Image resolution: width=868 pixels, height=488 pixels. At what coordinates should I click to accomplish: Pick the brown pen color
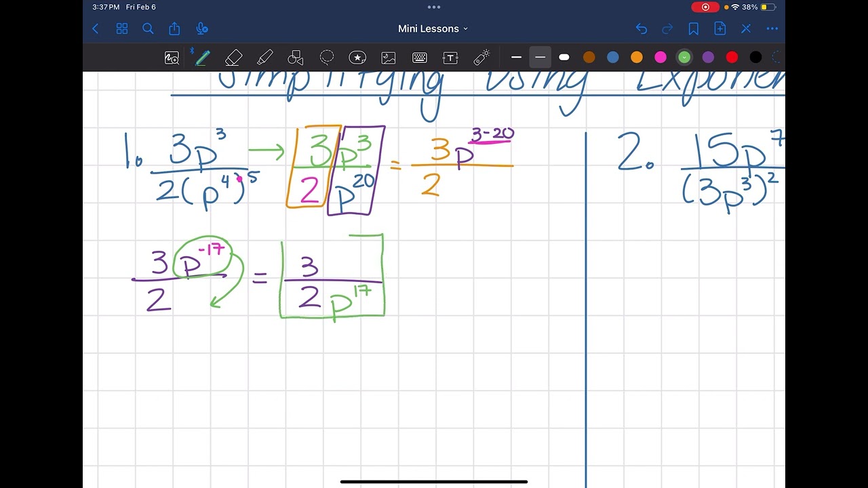(589, 58)
